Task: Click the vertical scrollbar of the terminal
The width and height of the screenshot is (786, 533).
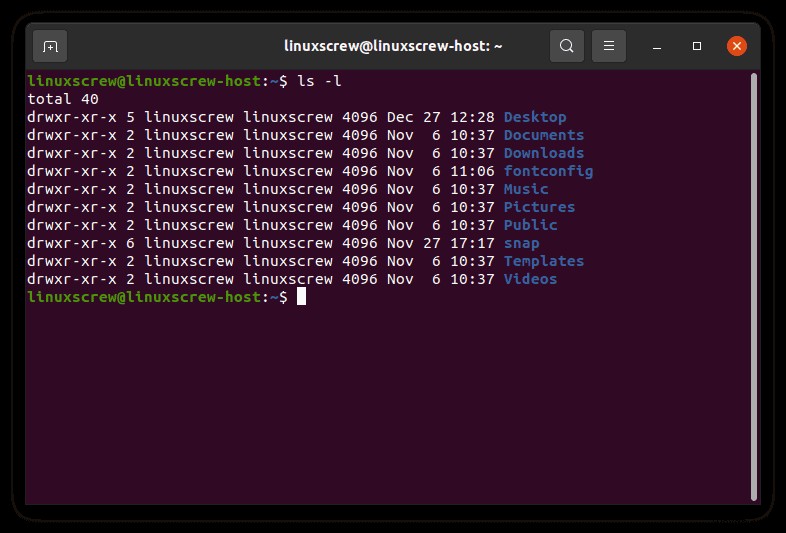Action: (753, 286)
